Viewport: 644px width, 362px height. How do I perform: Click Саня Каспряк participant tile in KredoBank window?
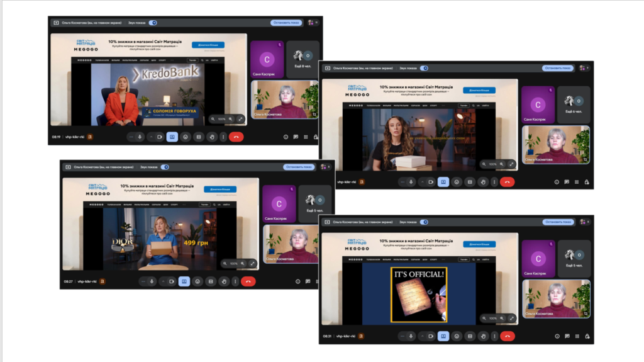click(x=267, y=60)
